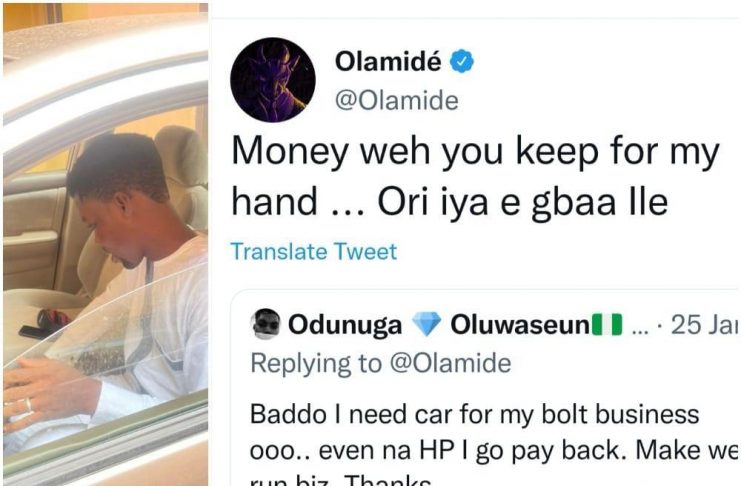Click Translate Tweet link
The height and width of the screenshot is (486, 741).
coord(314,252)
